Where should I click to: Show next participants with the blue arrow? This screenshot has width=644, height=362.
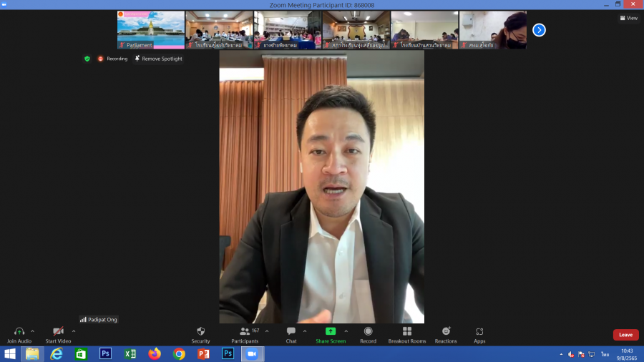point(540,30)
